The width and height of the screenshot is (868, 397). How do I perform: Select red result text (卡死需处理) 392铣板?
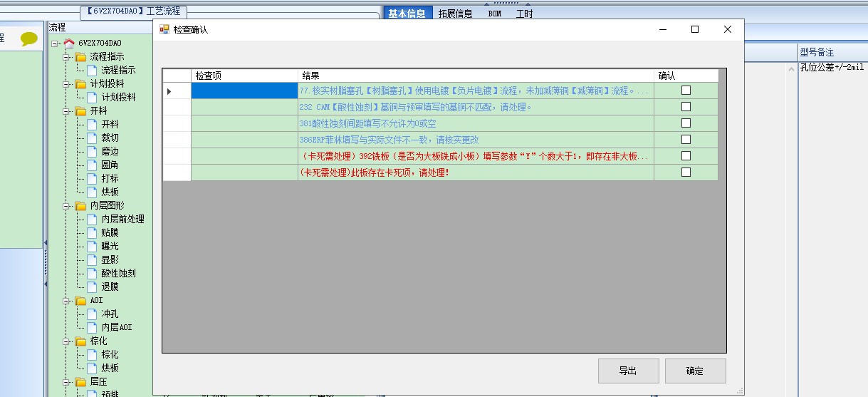click(474, 156)
